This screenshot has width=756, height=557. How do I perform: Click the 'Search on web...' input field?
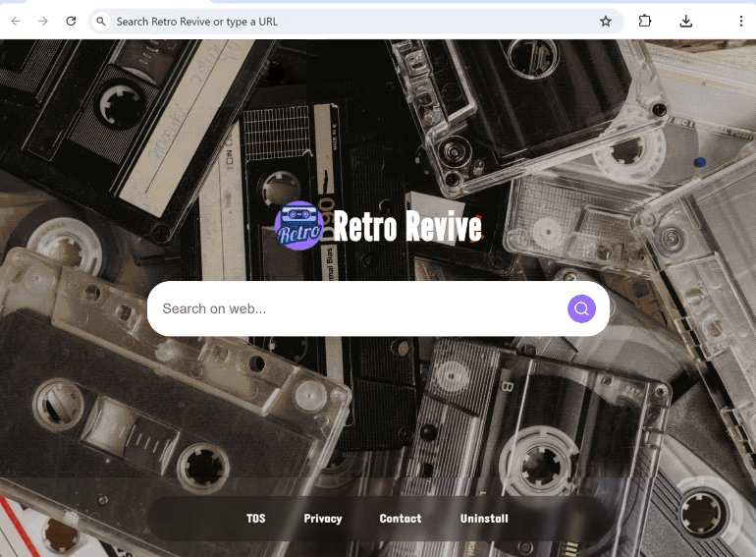point(353,308)
